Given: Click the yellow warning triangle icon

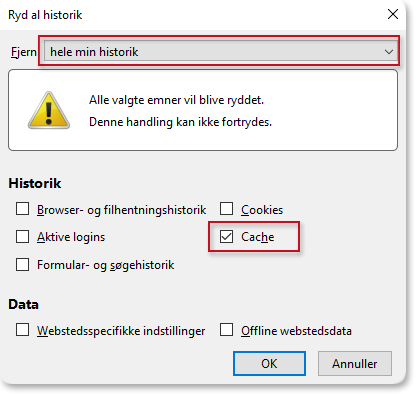Looking at the screenshot, I should pyautogui.click(x=49, y=111).
